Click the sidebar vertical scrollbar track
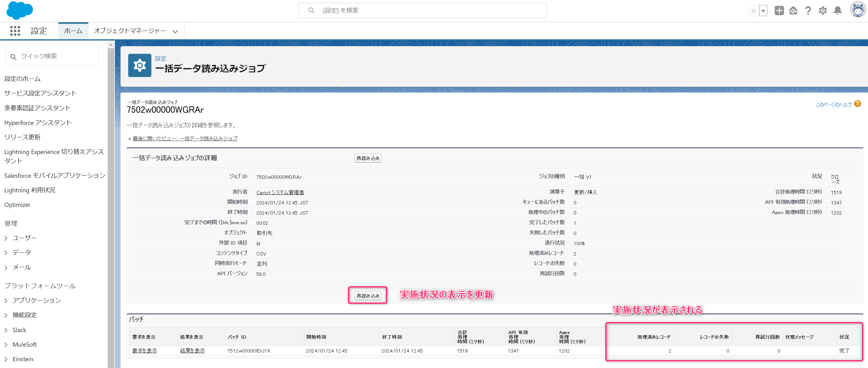This screenshot has width=868, height=368. (111, 208)
